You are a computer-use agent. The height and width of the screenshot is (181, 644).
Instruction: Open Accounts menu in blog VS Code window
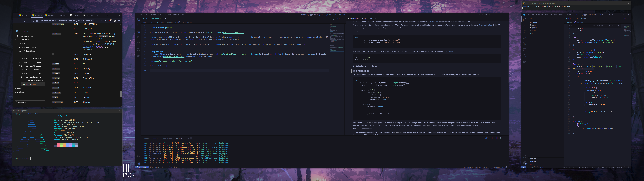pos(138,156)
